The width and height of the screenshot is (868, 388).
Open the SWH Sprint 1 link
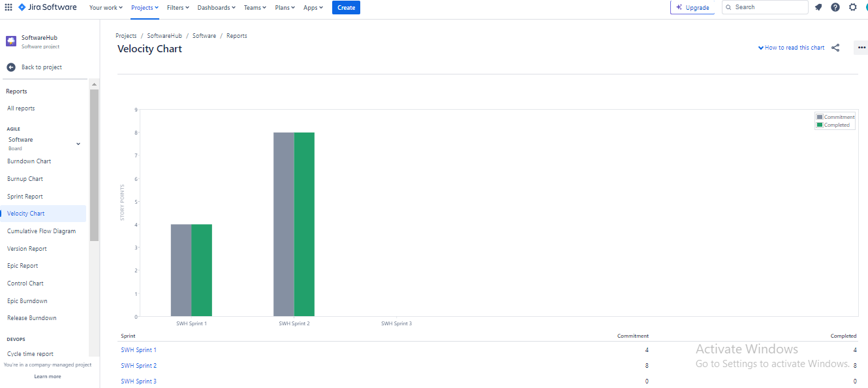click(138, 350)
